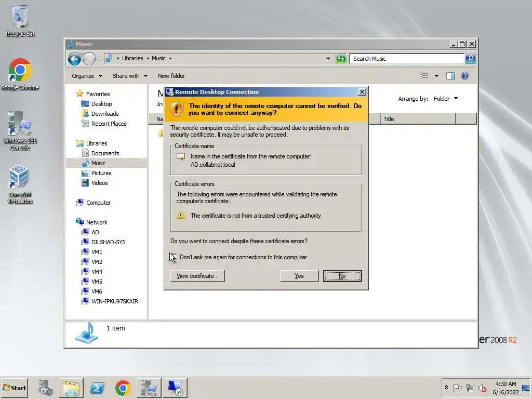The height and width of the screenshot is (399, 532).
Task: Select Videos library
Action: point(99,183)
